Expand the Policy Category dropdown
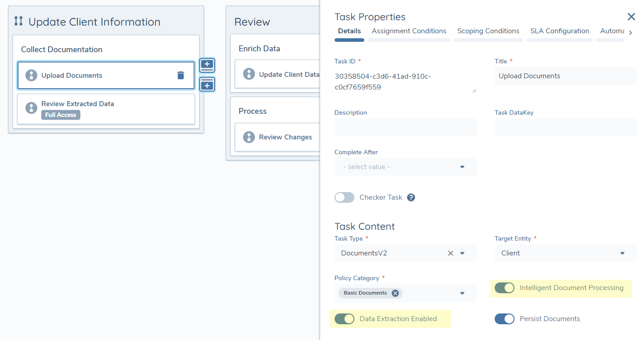Image resolution: width=644 pixels, height=340 pixels. pos(462,293)
